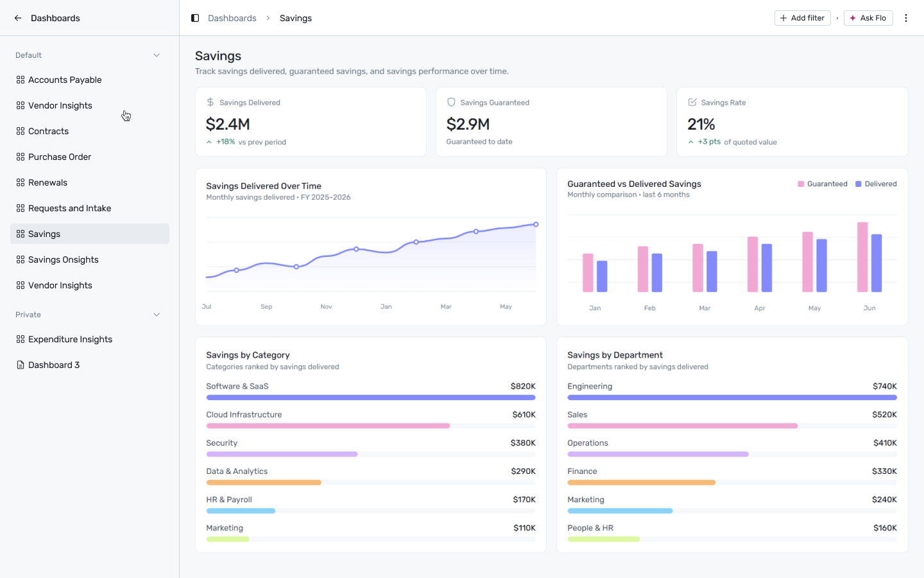Click the Ask Flo button
Image resolution: width=924 pixels, height=578 pixels.
[x=868, y=18]
